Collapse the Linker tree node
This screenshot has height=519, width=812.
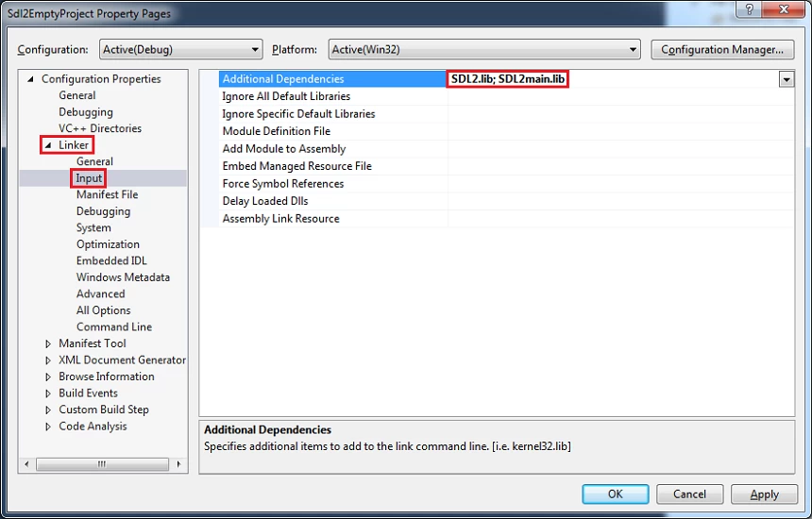[48, 145]
